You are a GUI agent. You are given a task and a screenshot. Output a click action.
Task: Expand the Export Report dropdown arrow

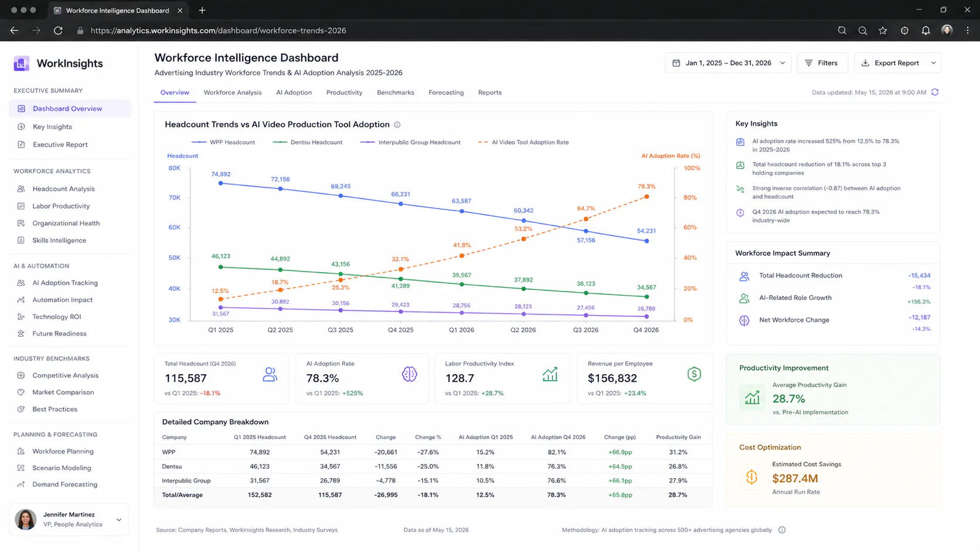[933, 63]
